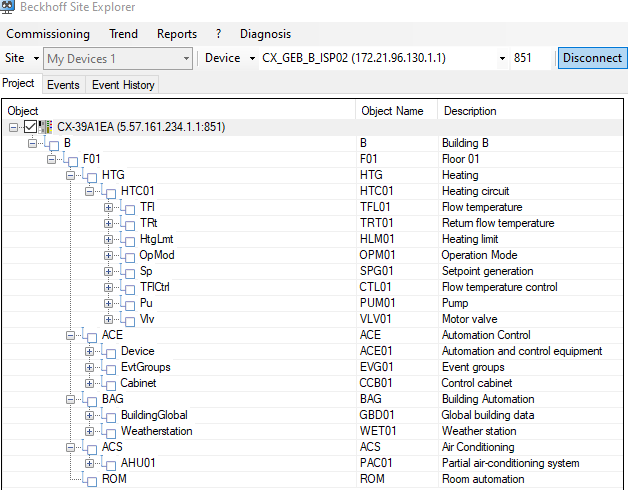Uncheck the CX-39A1EA device checkbox
The image size is (628, 490).
30,127
